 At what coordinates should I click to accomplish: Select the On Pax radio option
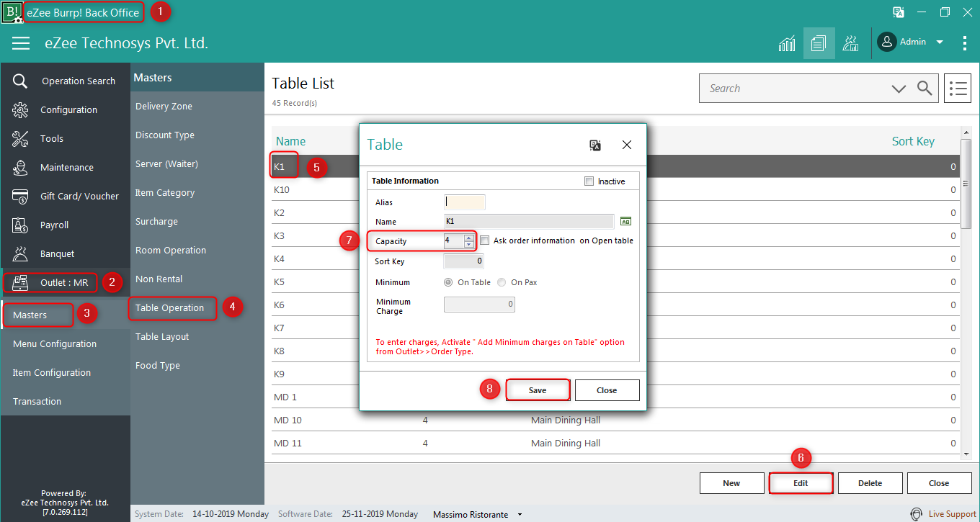point(502,282)
